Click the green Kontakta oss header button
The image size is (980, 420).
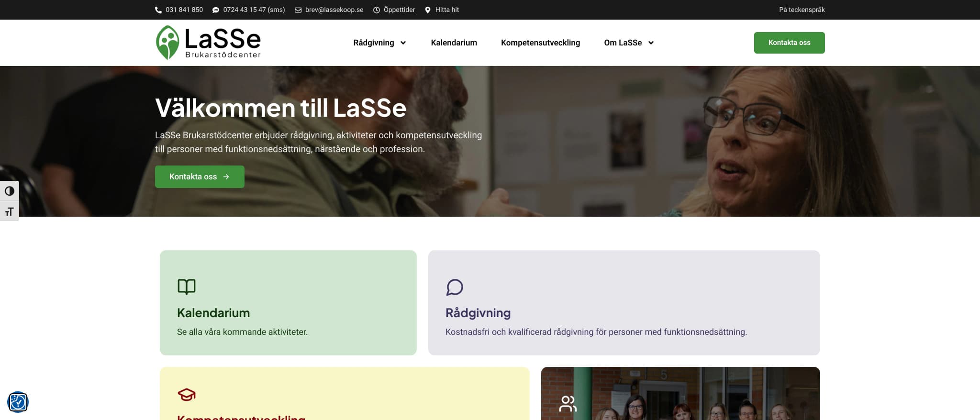[789, 43]
